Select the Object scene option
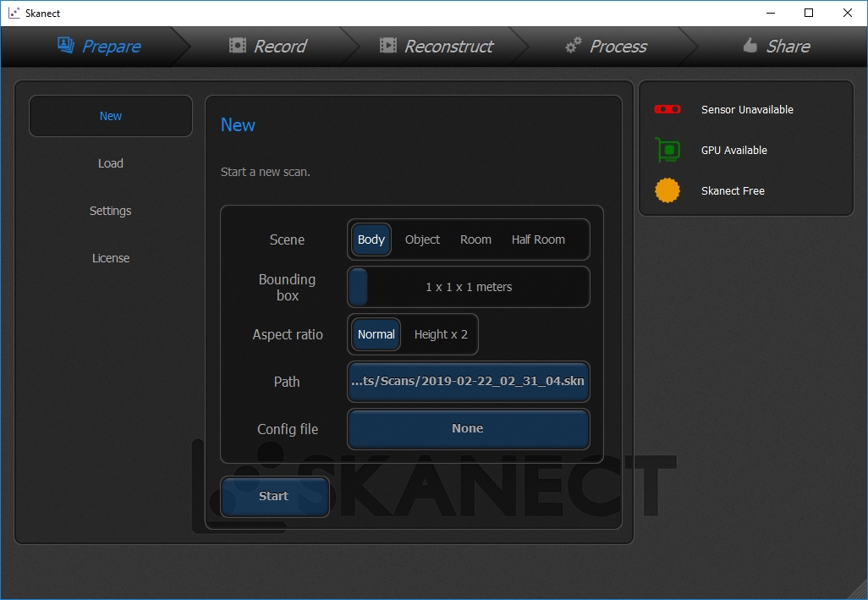 (x=422, y=239)
